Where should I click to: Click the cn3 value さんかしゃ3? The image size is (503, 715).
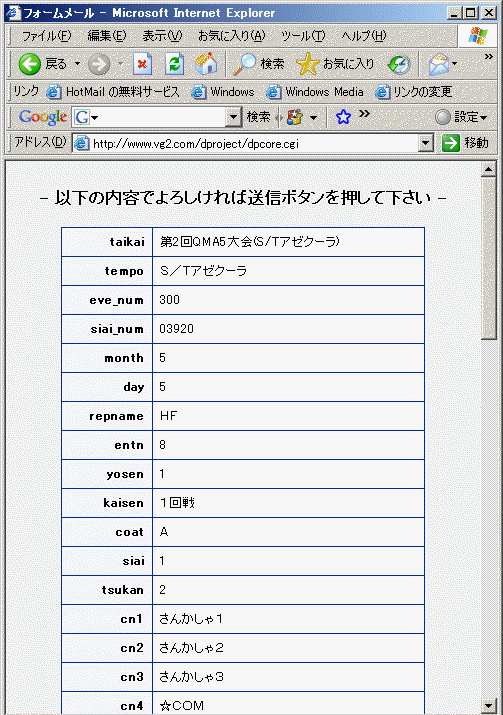point(191,677)
